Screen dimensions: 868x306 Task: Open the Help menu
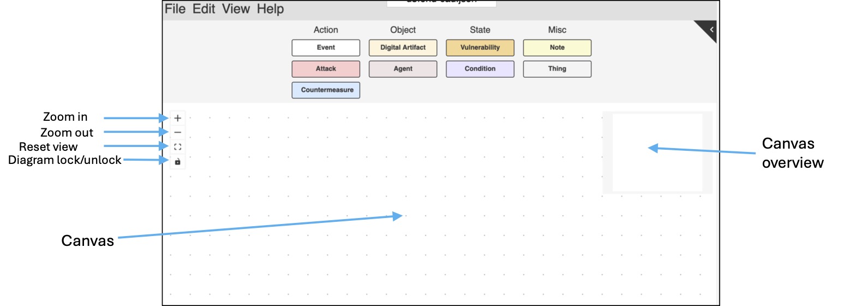coord(270,9)
